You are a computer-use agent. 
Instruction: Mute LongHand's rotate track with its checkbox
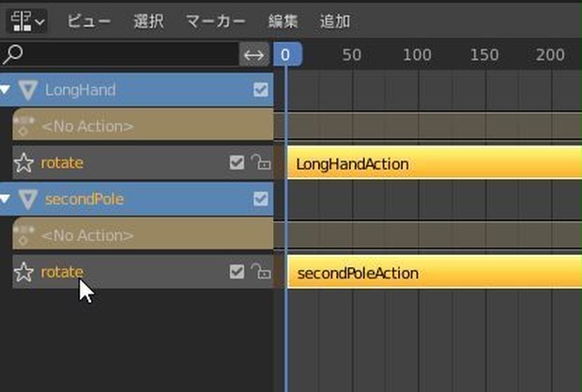[x=237, y=162]
